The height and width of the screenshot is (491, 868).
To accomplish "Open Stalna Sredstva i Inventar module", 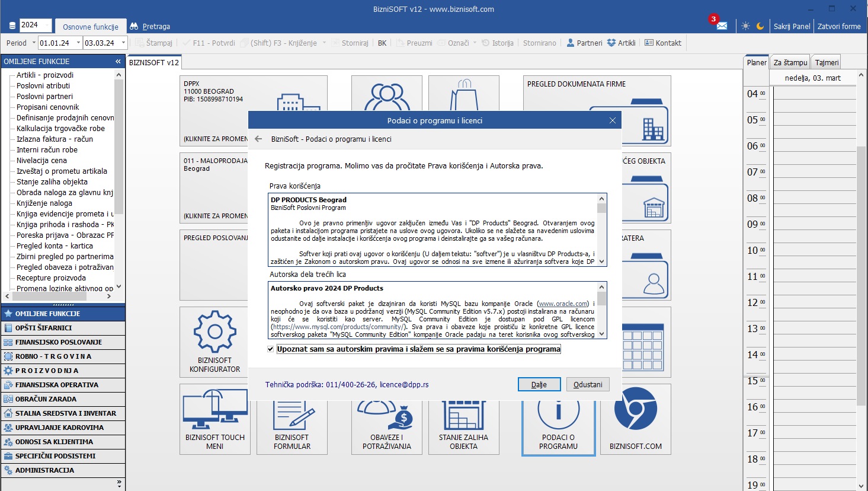I will (63, 413).
